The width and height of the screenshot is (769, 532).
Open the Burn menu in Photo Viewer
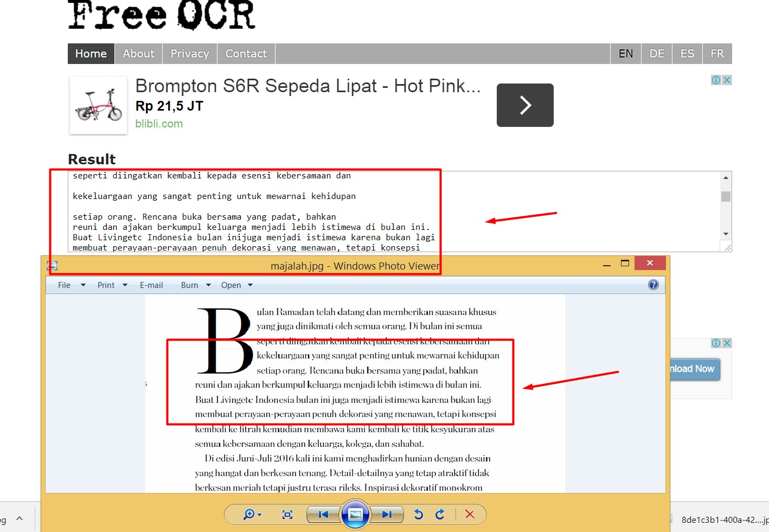coord(189,285)
